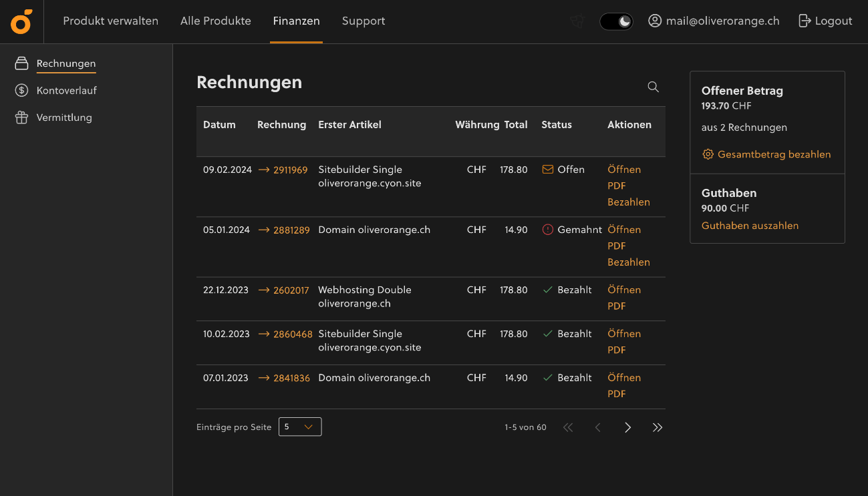Viewport: 868px width, 496px height.
Task: Click the 90.00 CHF Guthaben amount
Action: (726, 208)
